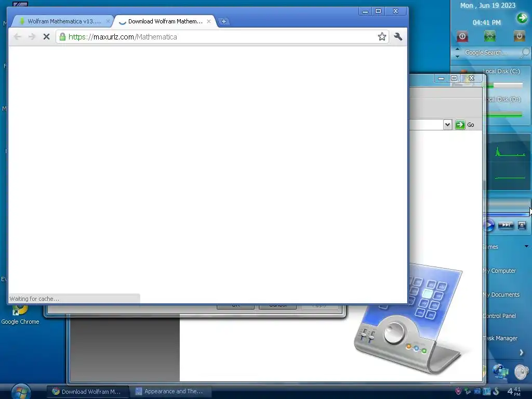The width and height of the screenshot is (532, 399).
Task: Click the Chrome forward arrow
Action: click(x=32, y=37)
